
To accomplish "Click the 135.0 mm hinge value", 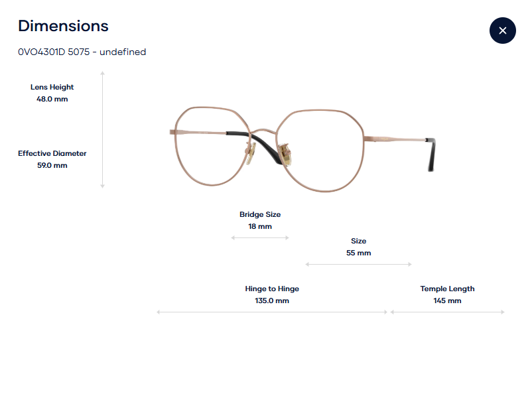I will [x=272, y=300].
